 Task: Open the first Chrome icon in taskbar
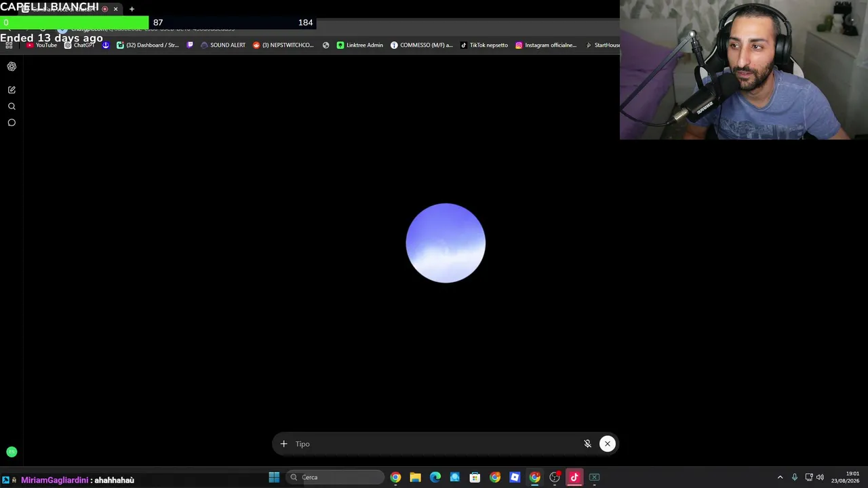click(395, 477)
